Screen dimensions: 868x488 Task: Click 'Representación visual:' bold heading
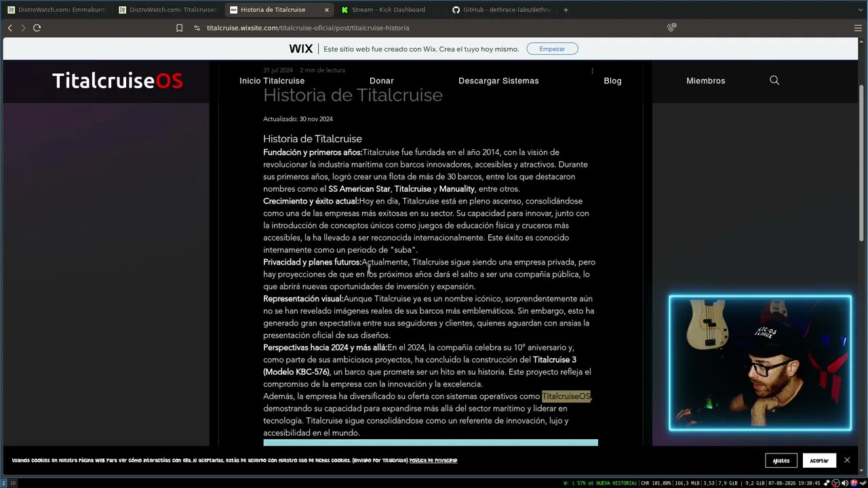[303, 299]
